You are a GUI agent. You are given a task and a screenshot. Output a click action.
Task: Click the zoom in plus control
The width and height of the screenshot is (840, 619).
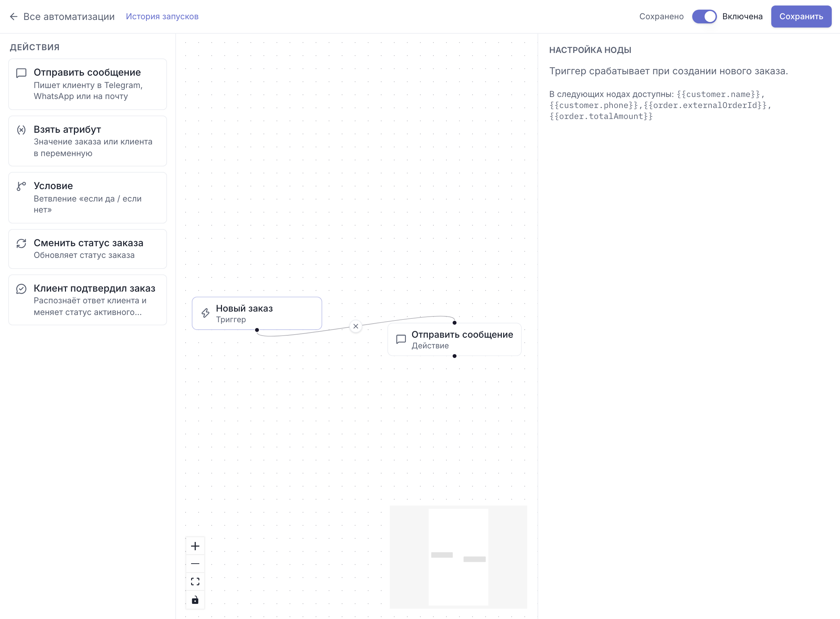point(195,546)
